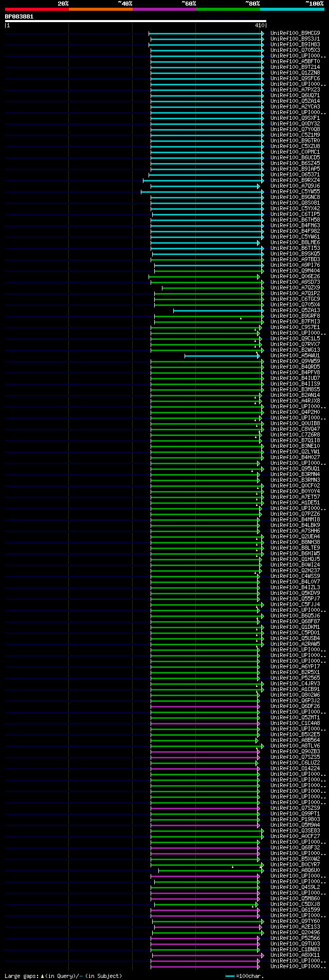The image size is (329, 980).
Task: Click the cyan alignment bar for A5AWU1
Action: [222, 356]
